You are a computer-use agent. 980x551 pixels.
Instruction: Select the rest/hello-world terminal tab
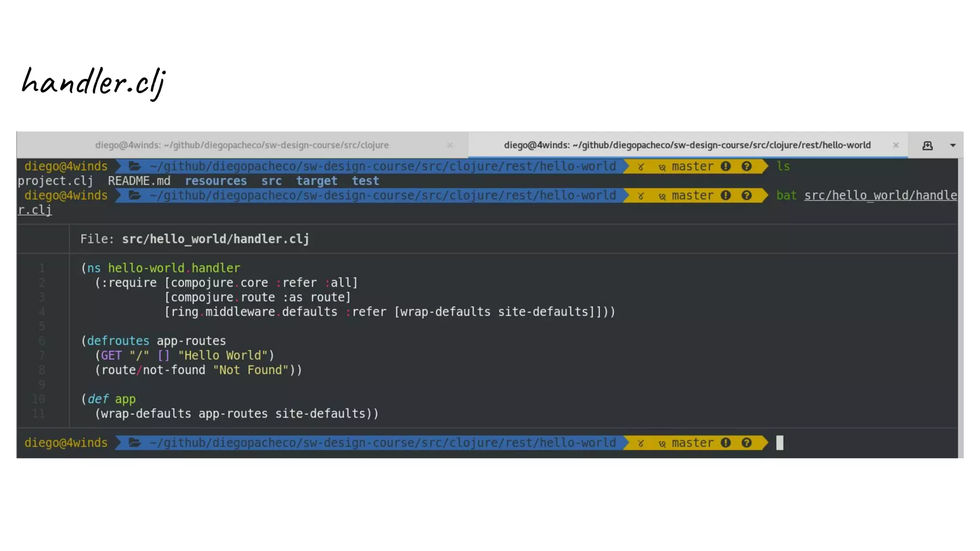[687, 145]
